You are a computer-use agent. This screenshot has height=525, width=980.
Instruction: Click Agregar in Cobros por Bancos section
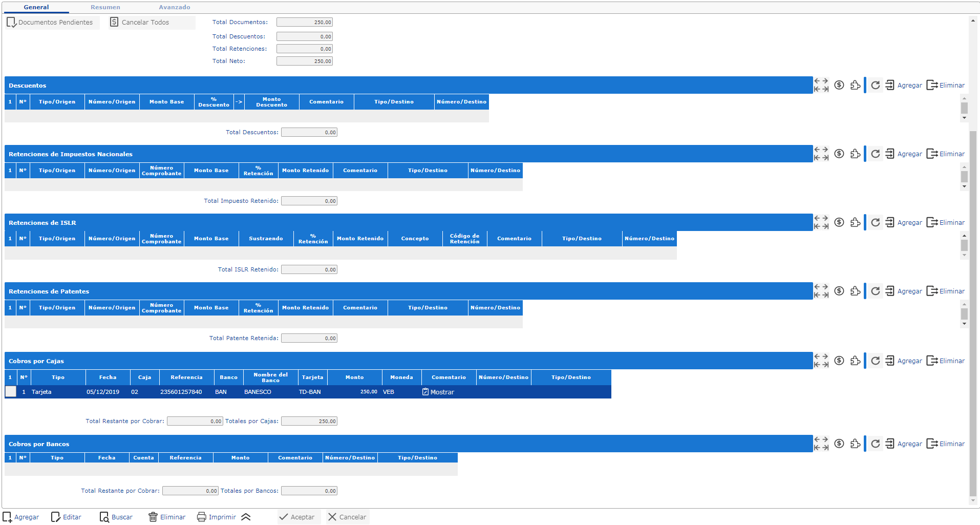[904, 444]
